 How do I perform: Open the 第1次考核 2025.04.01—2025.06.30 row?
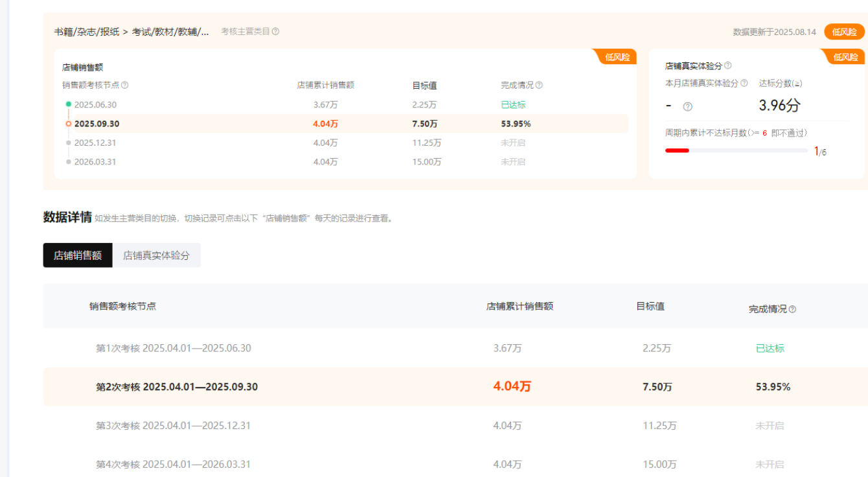click(x=174, y=348)
